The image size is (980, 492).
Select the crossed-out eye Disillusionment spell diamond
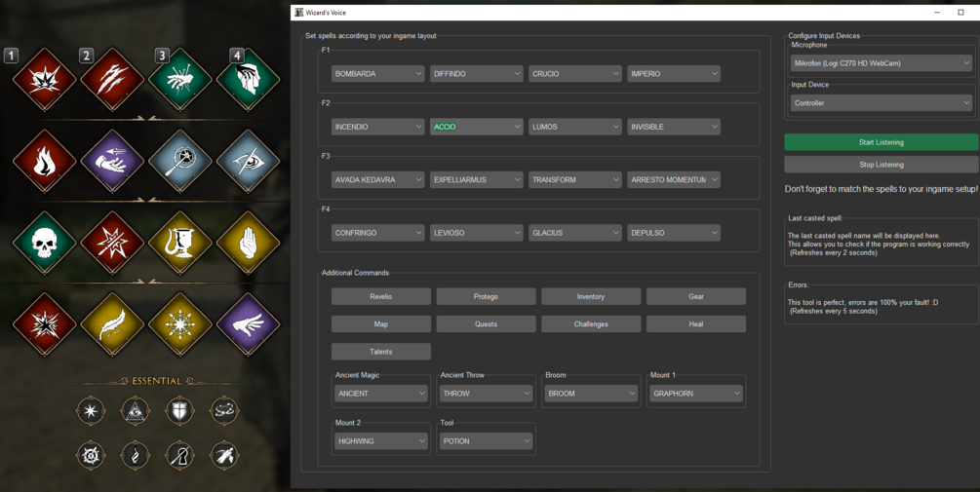pyautogui.click(x=248, y=161)
